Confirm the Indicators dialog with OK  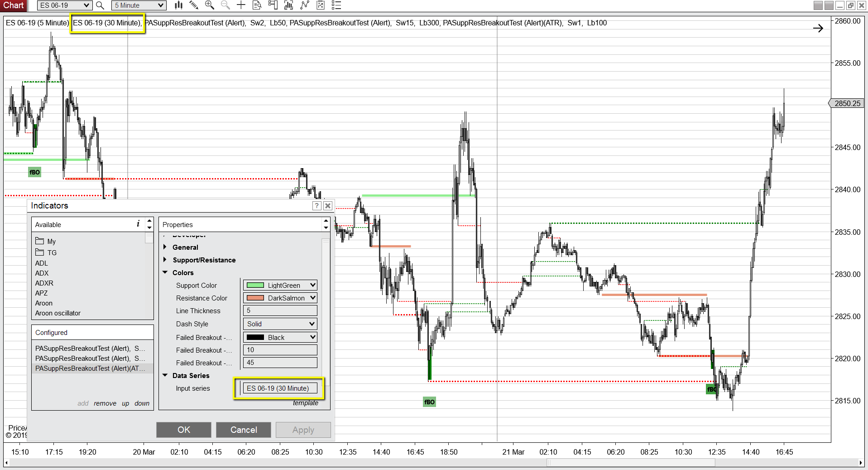click(x=184, y=430)
